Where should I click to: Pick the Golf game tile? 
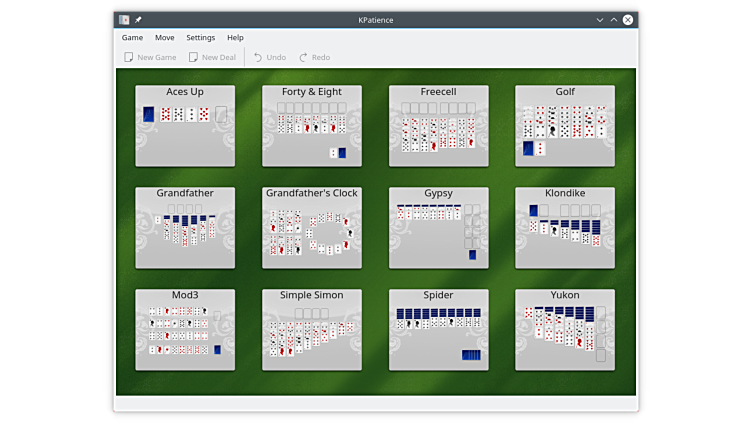point(565,126)
